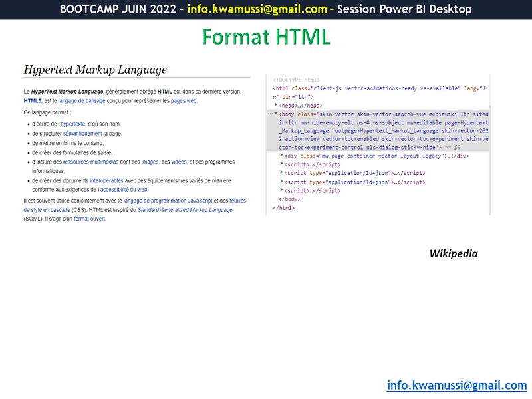Open the HTML5 link
Screen dimensions: 532x399
[x=32, y=101]
